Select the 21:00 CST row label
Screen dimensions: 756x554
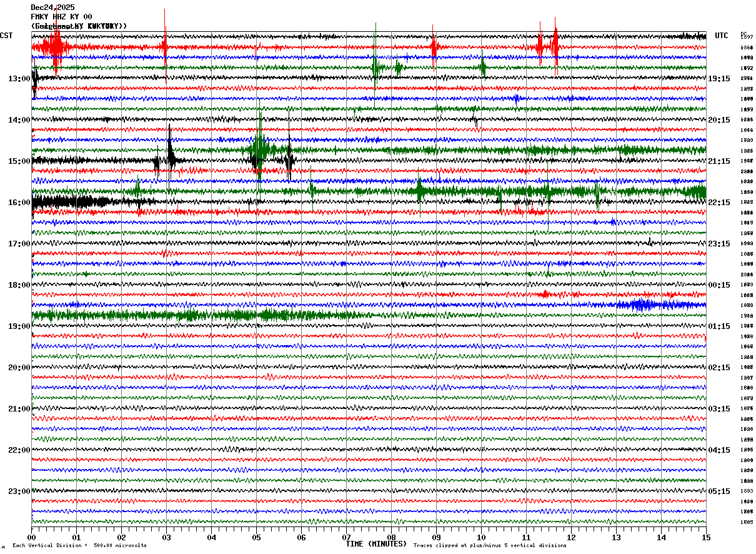(x=19, y=409)
